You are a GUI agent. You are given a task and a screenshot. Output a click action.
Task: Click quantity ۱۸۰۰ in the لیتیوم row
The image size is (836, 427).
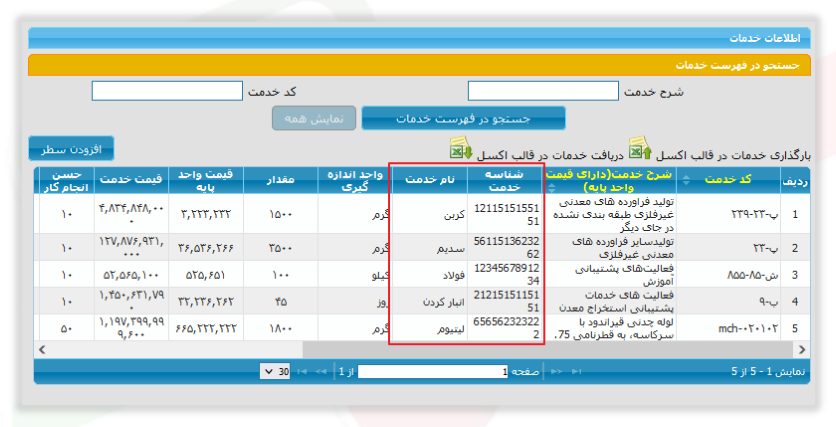tap(280, 329)
